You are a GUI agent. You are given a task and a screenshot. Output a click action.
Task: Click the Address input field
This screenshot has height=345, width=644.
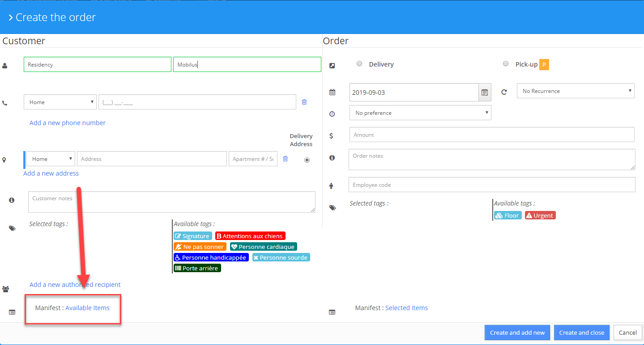coord(152,159)
